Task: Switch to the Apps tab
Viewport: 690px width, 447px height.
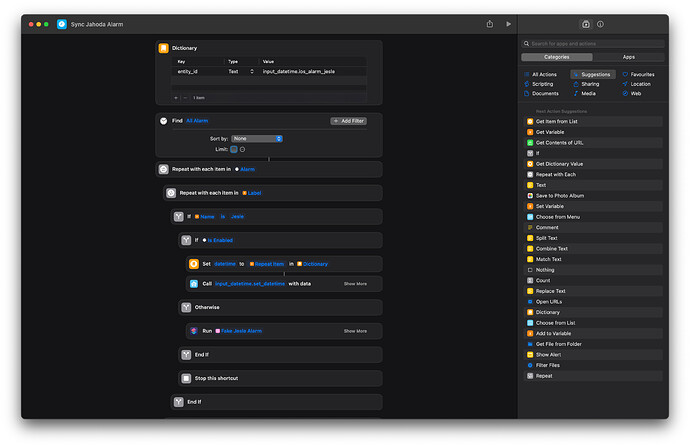Action: (x=628, y=57)
